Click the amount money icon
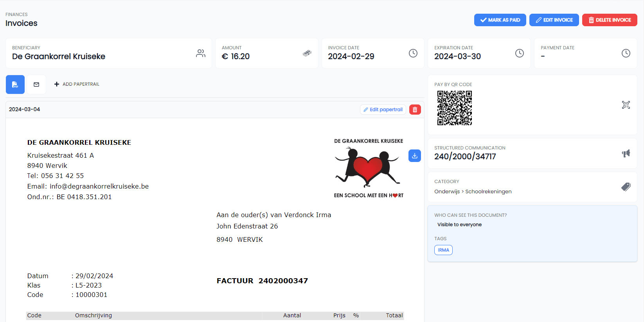 tap(307, 53)
